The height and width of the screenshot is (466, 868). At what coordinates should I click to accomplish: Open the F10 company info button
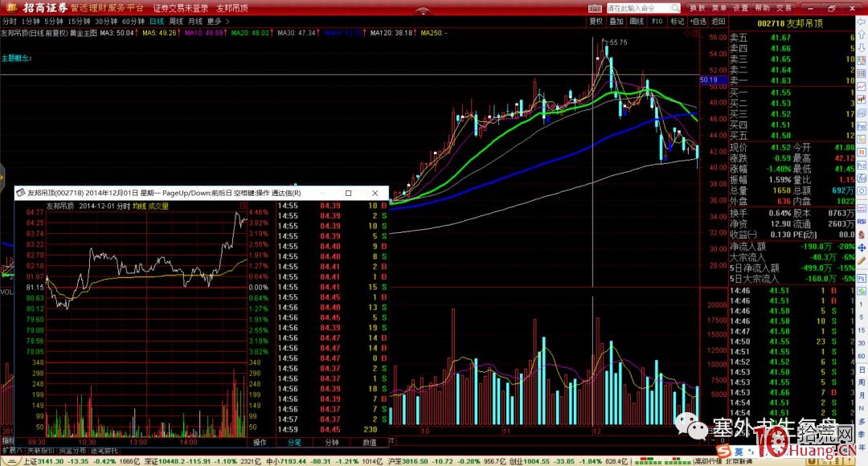coord(657,21)
